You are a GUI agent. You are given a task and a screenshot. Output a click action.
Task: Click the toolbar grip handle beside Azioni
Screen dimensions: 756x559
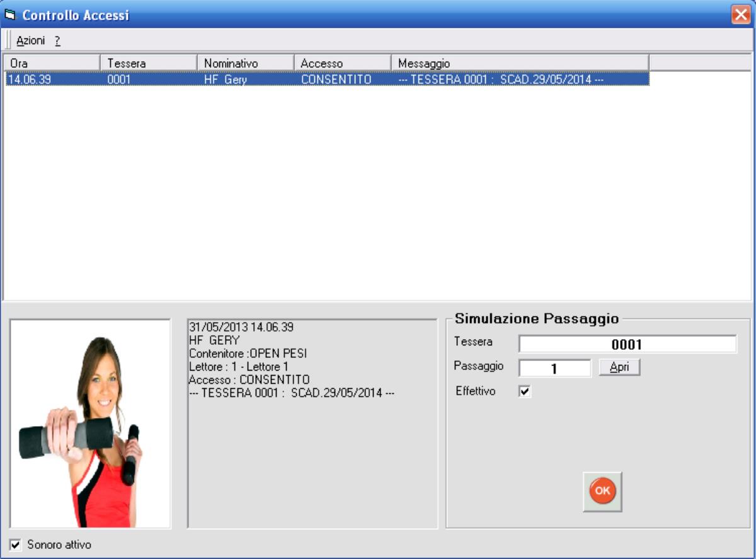[8, 40]
